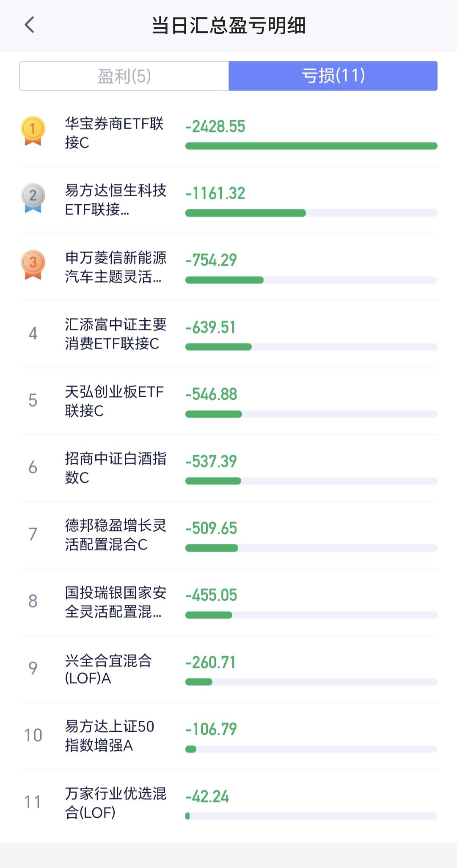Open 易方达上证50指数增强A fund entry
Image resolution: width=457 pixels, height=868 pixels.
pos(228,736)
